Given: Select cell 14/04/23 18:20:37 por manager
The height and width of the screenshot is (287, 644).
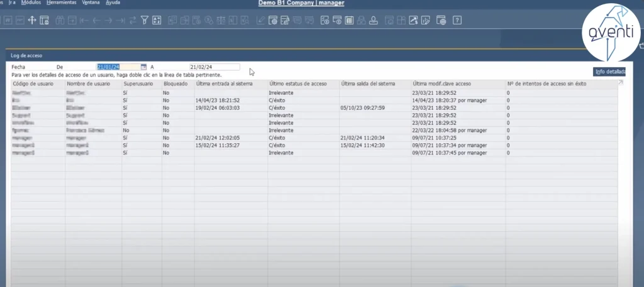Looking at the screenshot, I should pos(458,100).
